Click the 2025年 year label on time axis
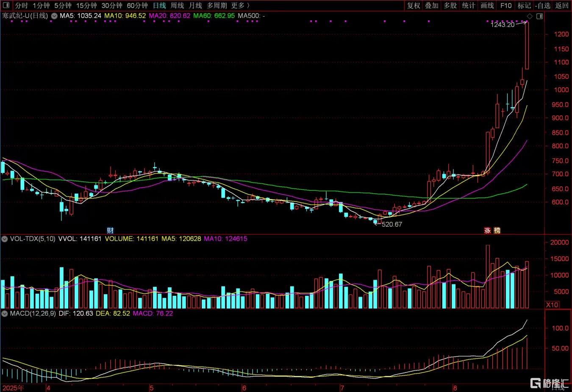 coord(14,388)
